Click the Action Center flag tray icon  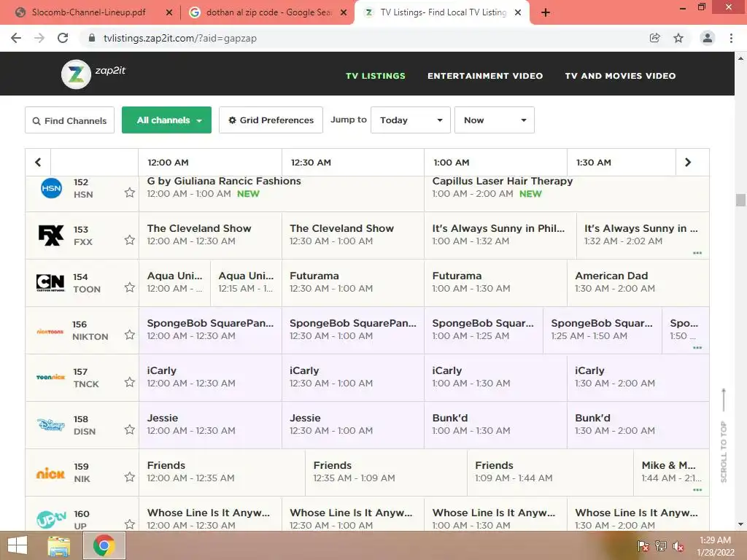click(643, 545)
